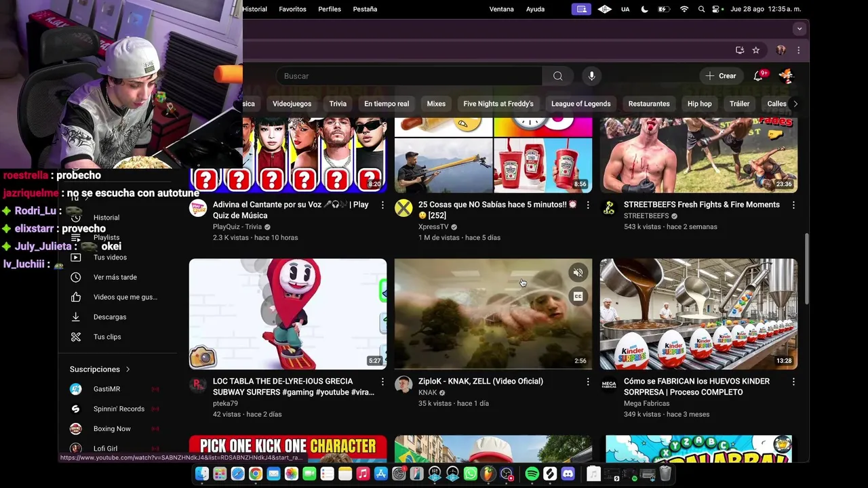Click the page vertical scrollbar
The height and width of the screenshot is (488, 868).
click(806, 269)
